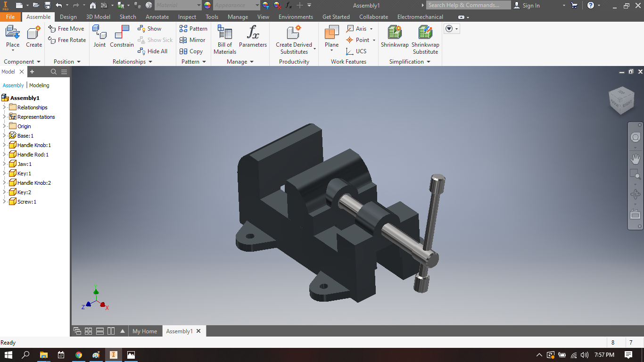The height and width of the screenshot is (362, 644).
Task: Click the Search Help & Commands field
Action: coord(468,5)
